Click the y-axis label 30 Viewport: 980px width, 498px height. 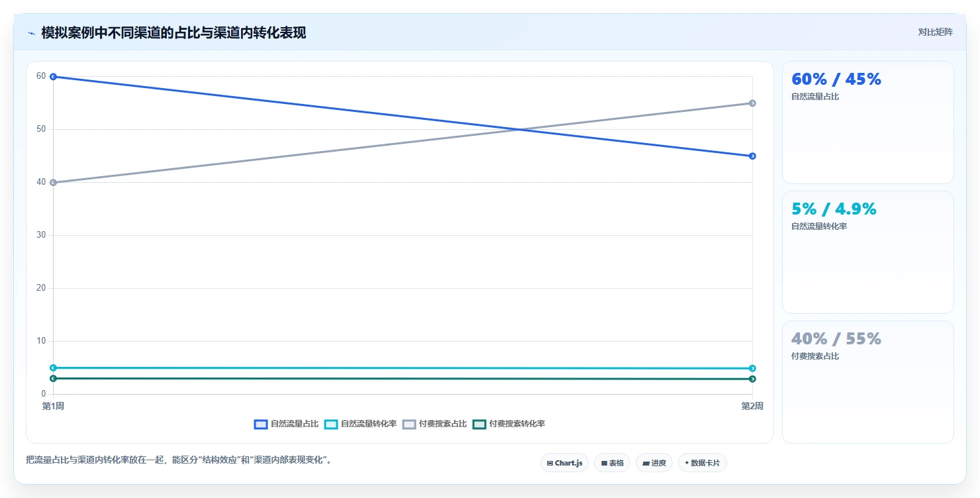(x=41, y=235)
